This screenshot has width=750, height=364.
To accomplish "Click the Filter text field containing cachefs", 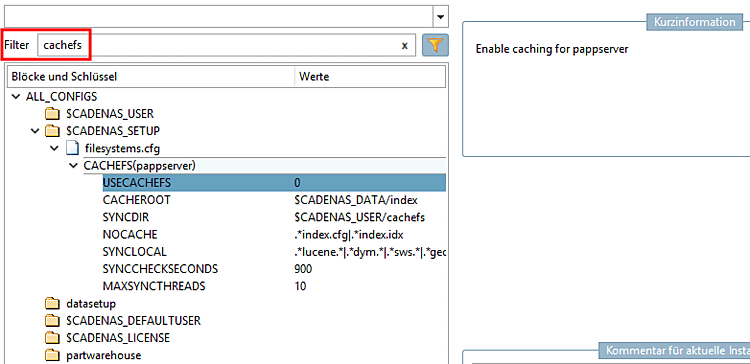I will pyautogui.click(x=226, y=45).
